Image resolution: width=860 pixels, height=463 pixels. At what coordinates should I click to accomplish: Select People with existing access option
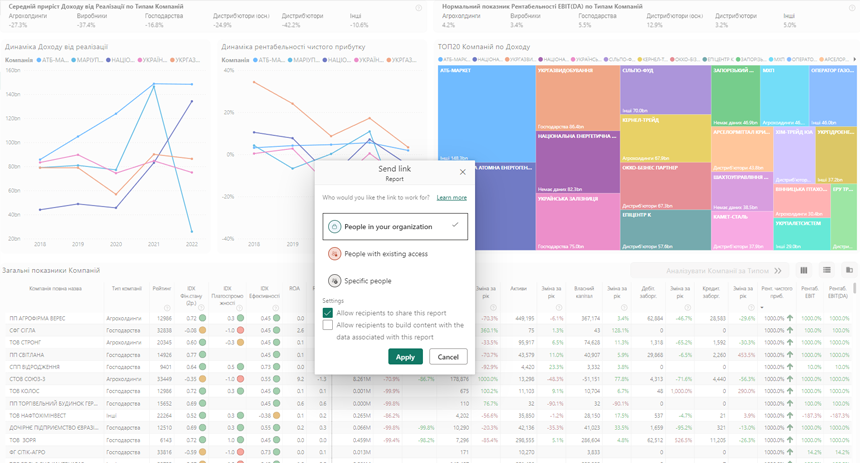[x=395, y=254]
